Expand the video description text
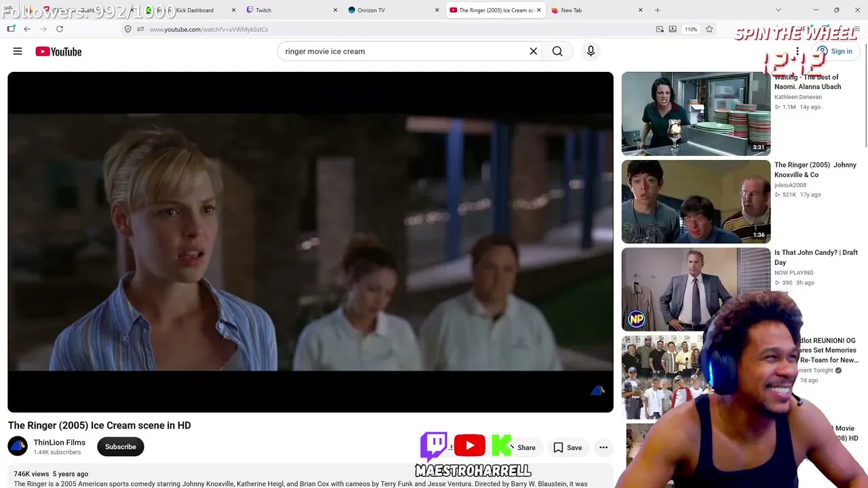This screenshot has height=488, width=868. point(300,484)
